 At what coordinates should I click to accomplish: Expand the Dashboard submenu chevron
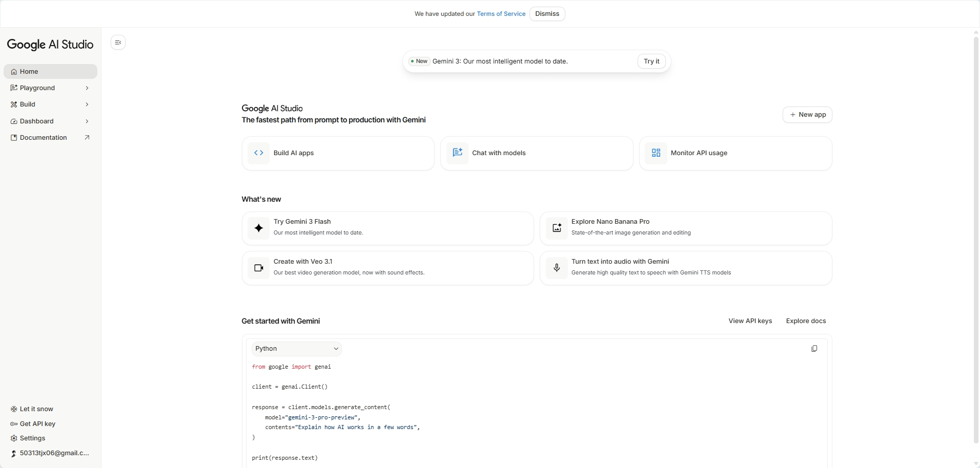[87, 121]
